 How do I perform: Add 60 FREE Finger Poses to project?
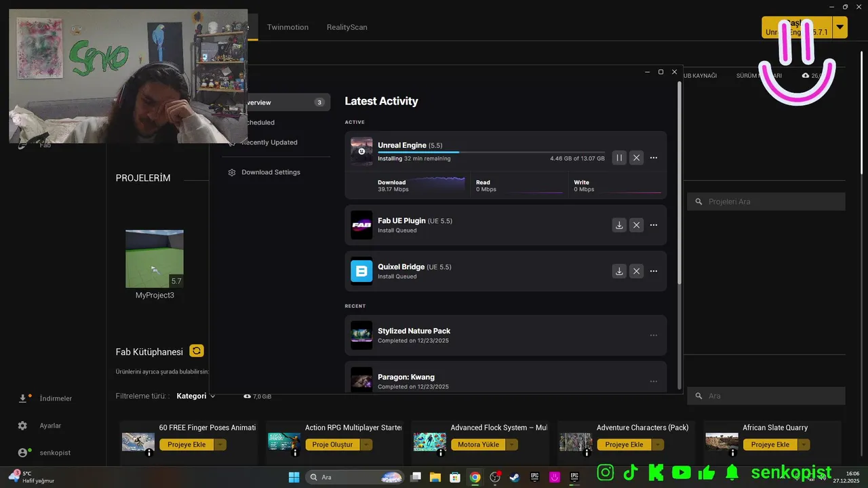coord(186,445)
